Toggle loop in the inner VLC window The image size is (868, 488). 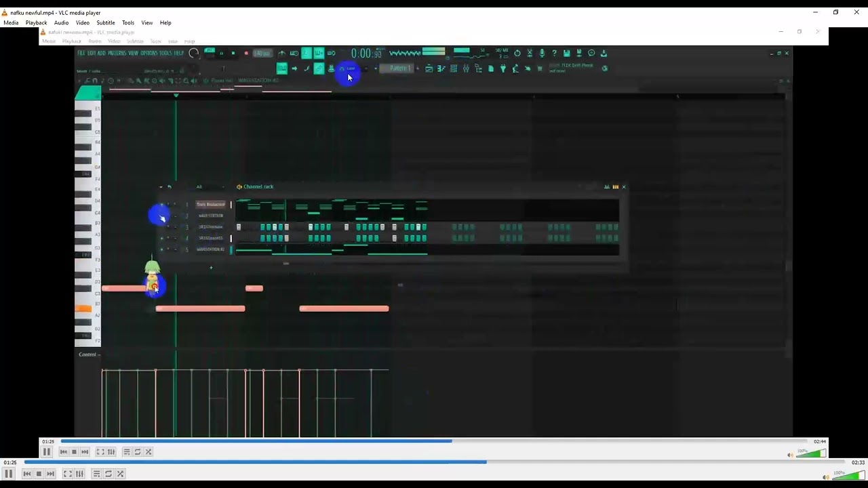137,452
